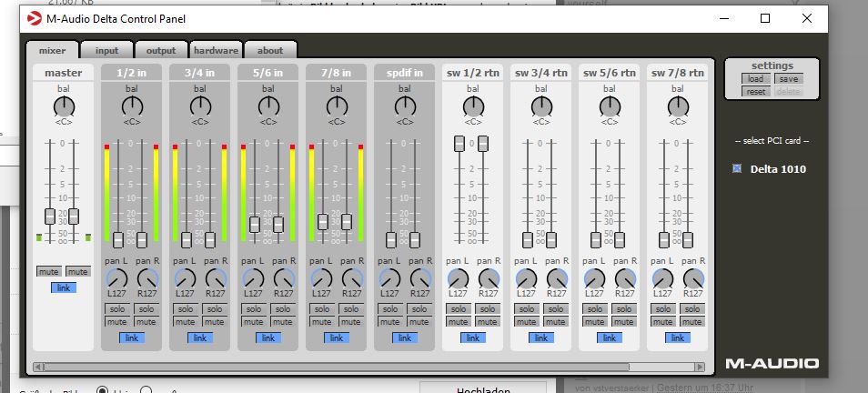Click the pan L knob on sw 5/6 rtn
This screenshot has height=393, width=868.
(594, 279)
